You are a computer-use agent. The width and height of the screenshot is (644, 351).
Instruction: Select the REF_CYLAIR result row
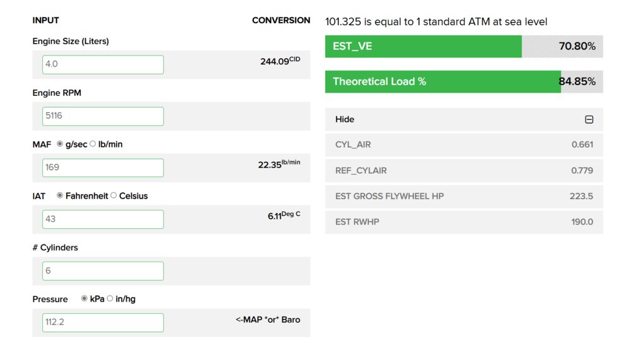point(464,170)
